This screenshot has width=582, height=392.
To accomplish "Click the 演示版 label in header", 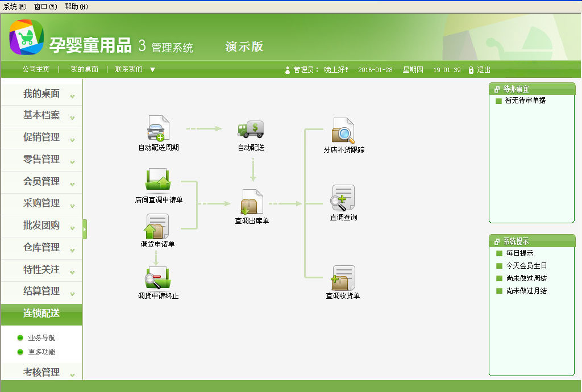I will [x=244, y=47].
